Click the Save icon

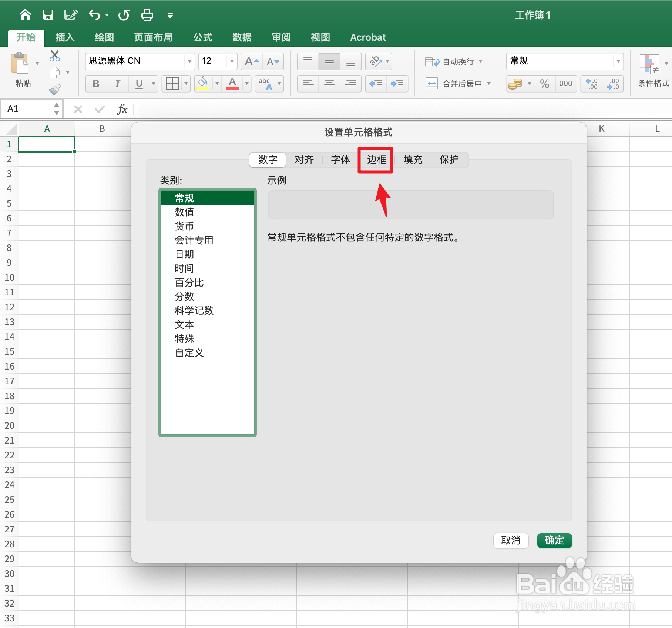pyautogui.click(x=48, y=15)
